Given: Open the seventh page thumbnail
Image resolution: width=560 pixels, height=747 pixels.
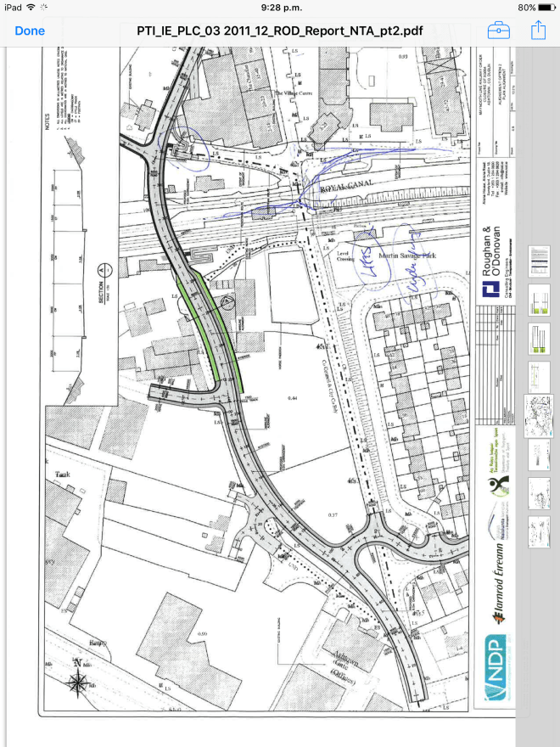Looking at the screenshot, I should 538,491.
